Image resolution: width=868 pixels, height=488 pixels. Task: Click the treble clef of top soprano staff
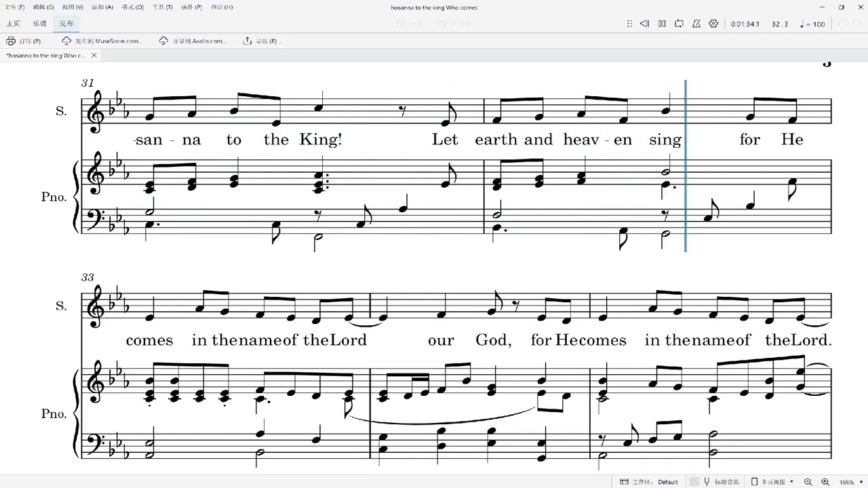pyautogui.click(x=96, y=113)
